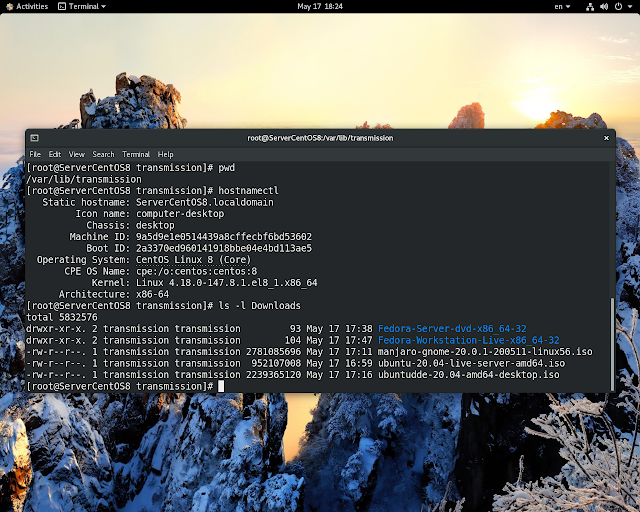
Task: Click the hostnamectl command text
Action: (249, 191)
